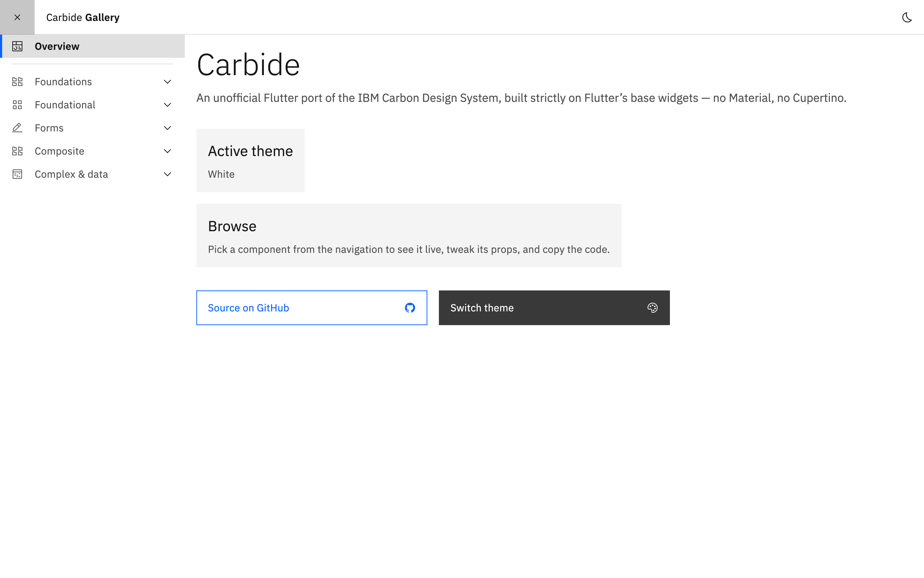
Task: Click the Active theme tile heading
Action: click(250, 151)
